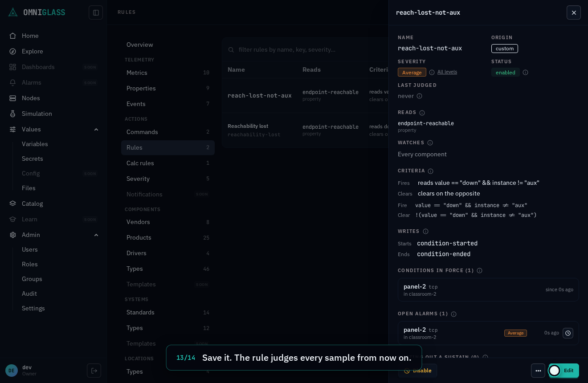Click info icon next to Last judged never
This screenshot has height=383, width=588.
419,96
